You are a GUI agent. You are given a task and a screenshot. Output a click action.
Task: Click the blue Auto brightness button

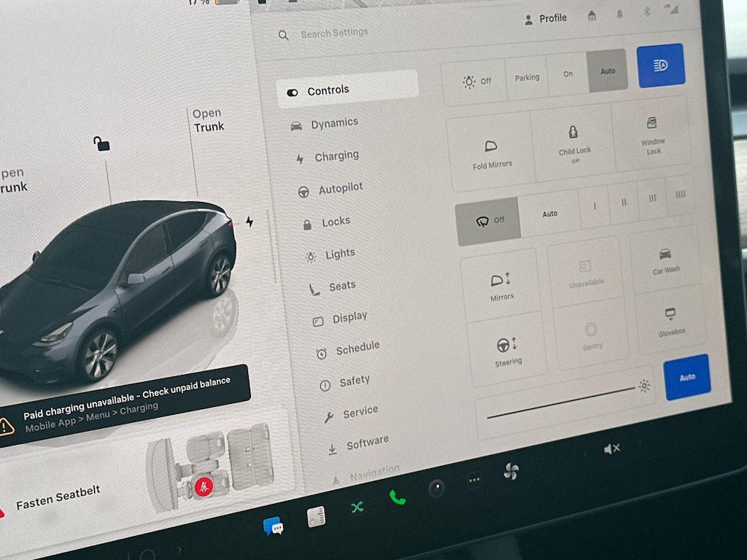(x=686, y=377)
